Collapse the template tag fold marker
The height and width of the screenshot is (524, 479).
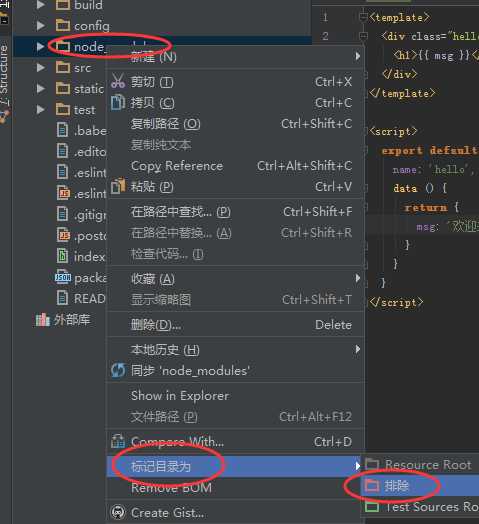pos(363,17)
